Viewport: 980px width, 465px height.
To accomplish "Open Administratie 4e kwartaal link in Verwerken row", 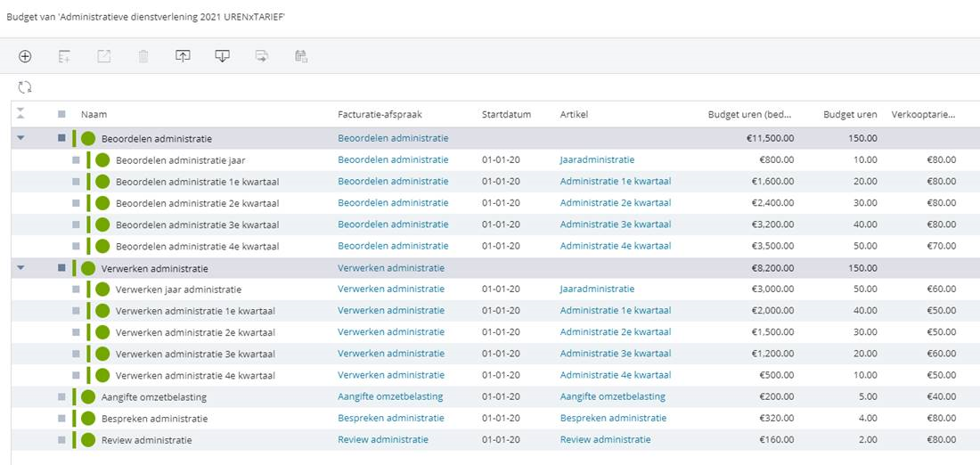I will pos(616,375).
